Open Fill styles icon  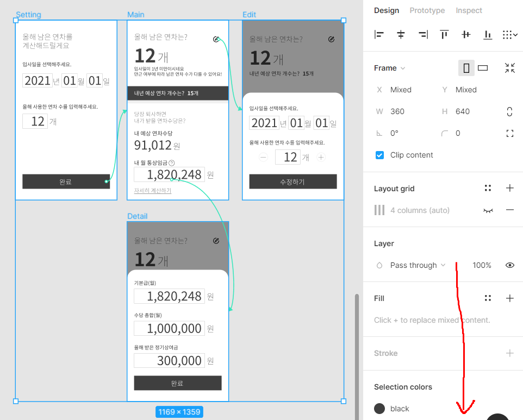pos(488,298)
